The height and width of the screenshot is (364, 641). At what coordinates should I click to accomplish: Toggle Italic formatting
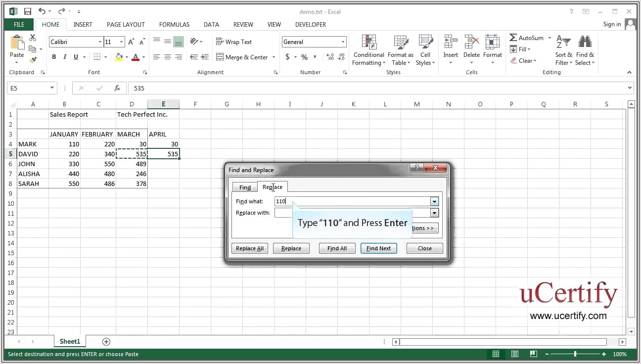pos(65,57)
